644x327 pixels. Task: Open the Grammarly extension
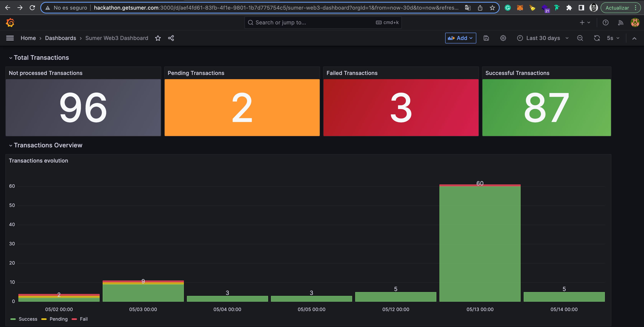point(508,8)
